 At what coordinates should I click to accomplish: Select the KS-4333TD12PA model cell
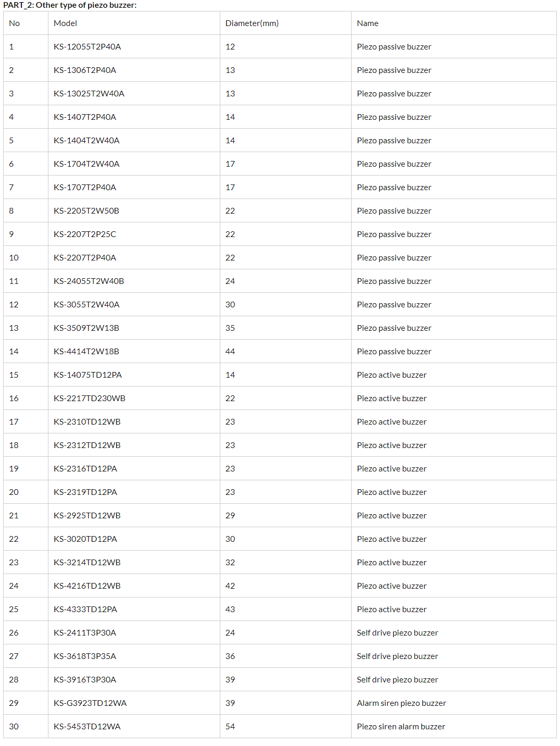(x=85, y=610)
